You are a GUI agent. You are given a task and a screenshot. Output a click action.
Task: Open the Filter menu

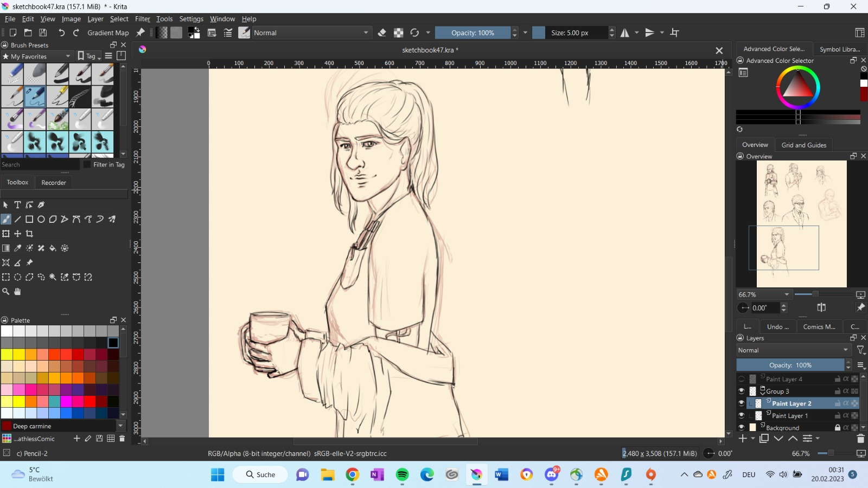point(142,19)
